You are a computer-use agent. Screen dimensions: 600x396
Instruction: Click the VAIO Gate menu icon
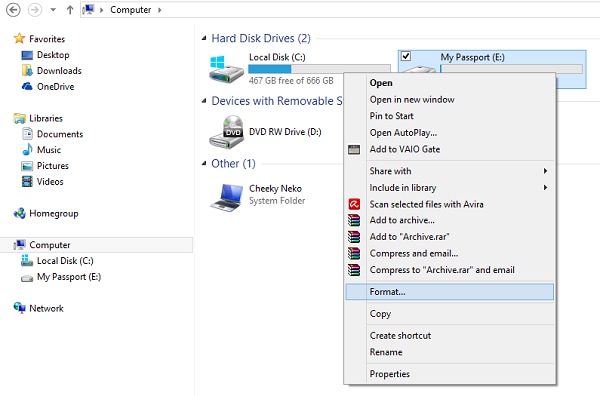(354, 149)
